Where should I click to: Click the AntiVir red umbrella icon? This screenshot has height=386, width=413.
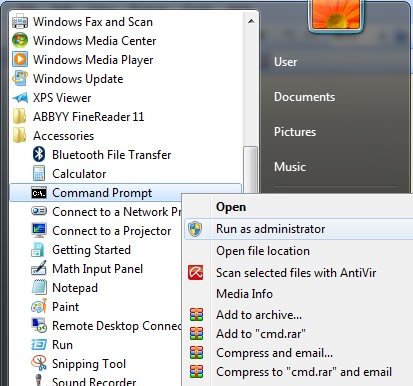196,272
